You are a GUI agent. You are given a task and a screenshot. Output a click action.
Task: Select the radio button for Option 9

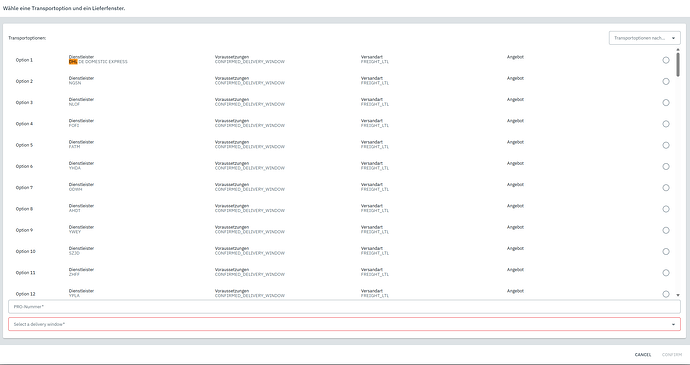click(666, 230)
